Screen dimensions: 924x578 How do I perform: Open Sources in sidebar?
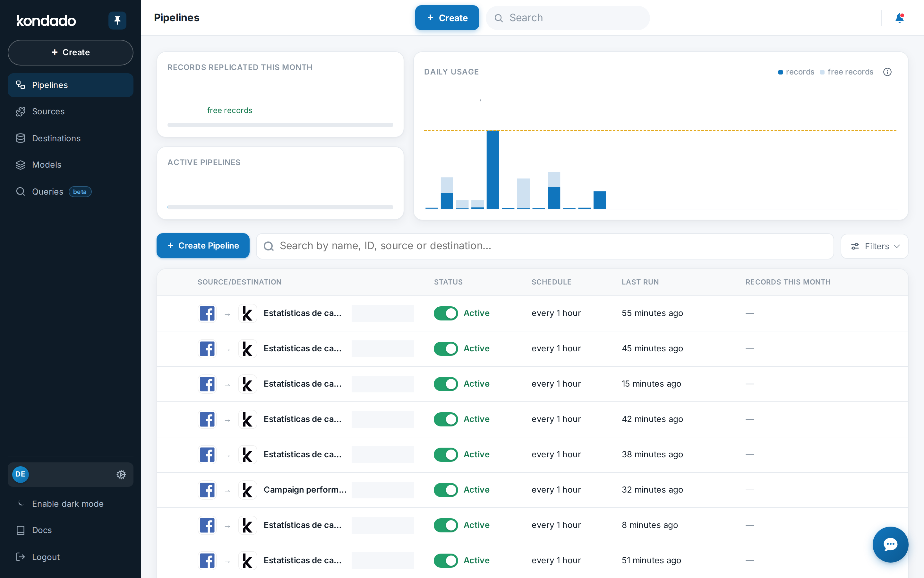click(x=70, y=111)
